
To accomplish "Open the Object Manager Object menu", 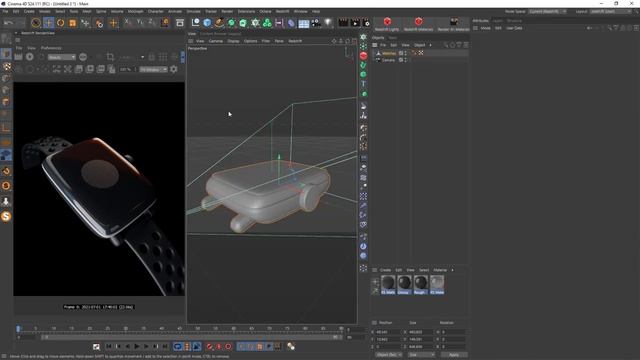I will coord(420,45).
